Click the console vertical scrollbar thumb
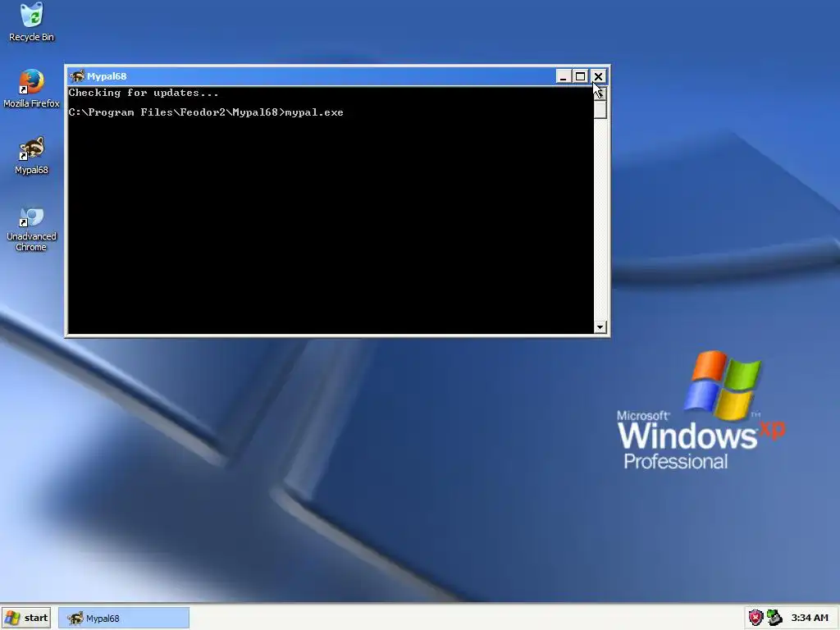Screen dimensions: 840x630 coord(600,110)
